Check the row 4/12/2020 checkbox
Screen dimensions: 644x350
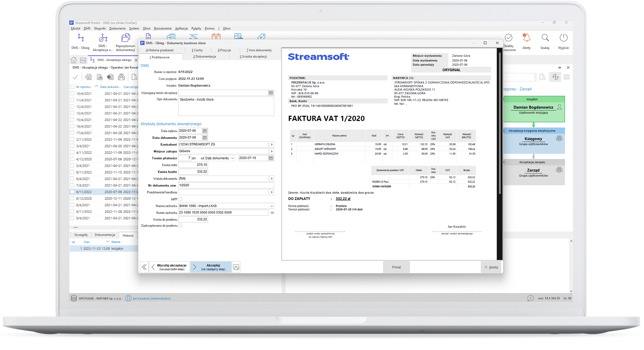point(72,159)
